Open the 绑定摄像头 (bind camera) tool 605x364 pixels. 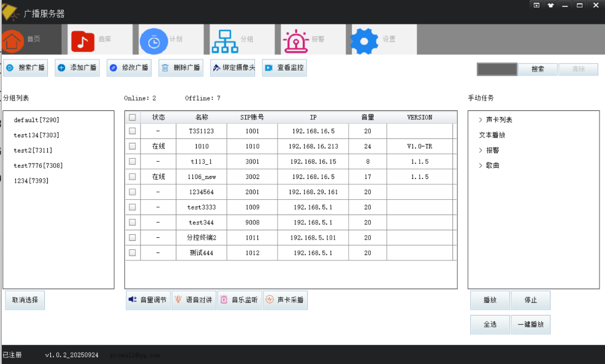[x=232, y=67]
